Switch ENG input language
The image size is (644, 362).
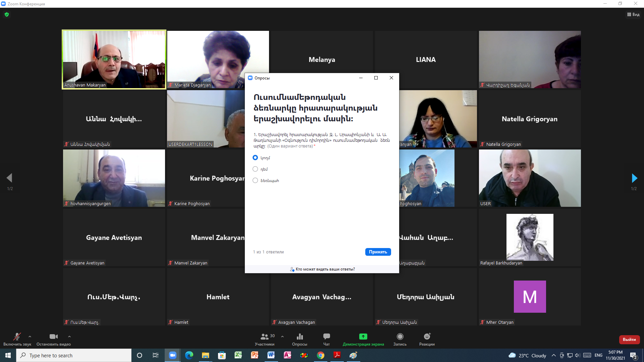pyautogui.click(x=598, y=355)
